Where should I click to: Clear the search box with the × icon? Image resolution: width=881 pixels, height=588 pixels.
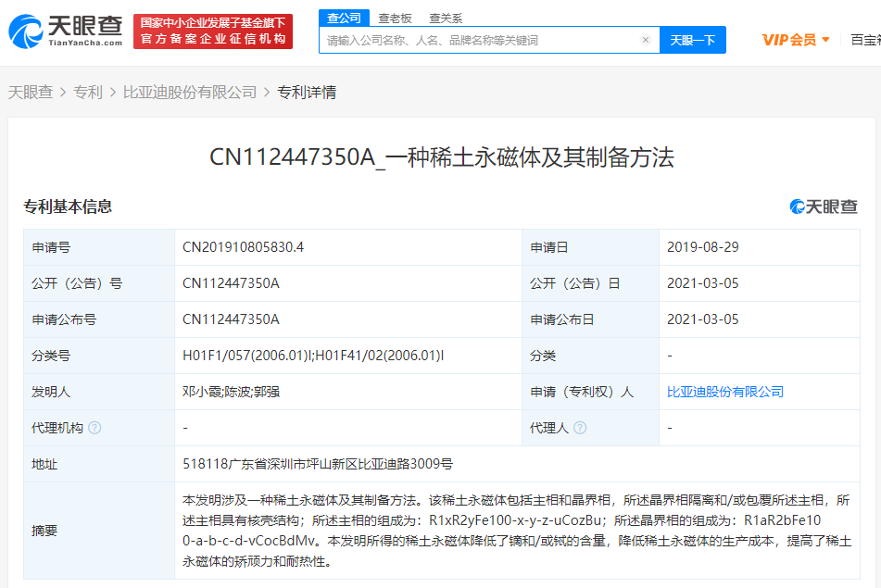click(646, 40)
